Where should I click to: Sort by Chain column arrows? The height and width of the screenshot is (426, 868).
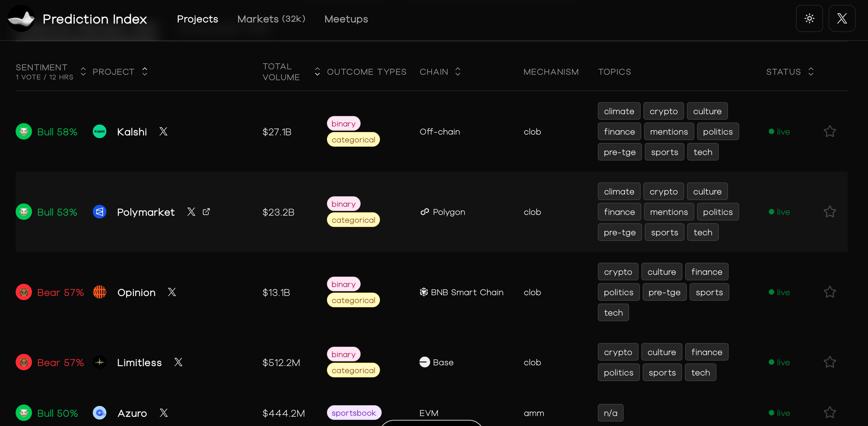point(458,72)
